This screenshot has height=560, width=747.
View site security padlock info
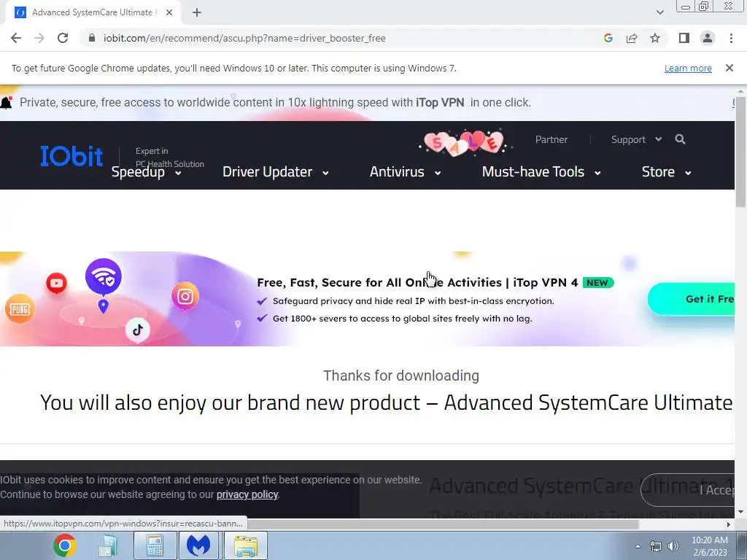[92, 38]
